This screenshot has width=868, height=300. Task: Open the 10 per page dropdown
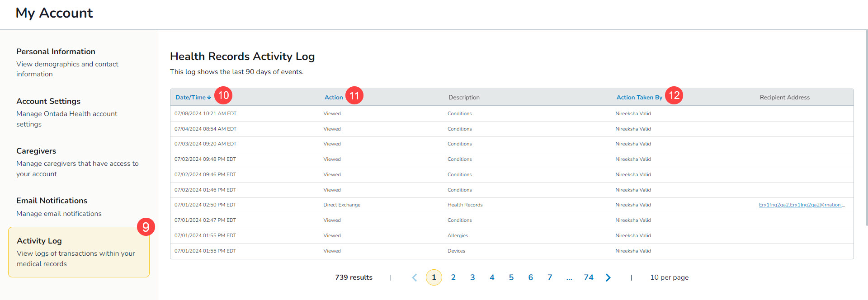[669, 277]
